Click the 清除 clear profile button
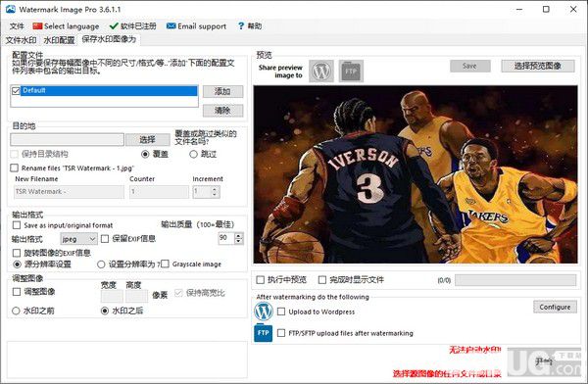 coord(222,111)
